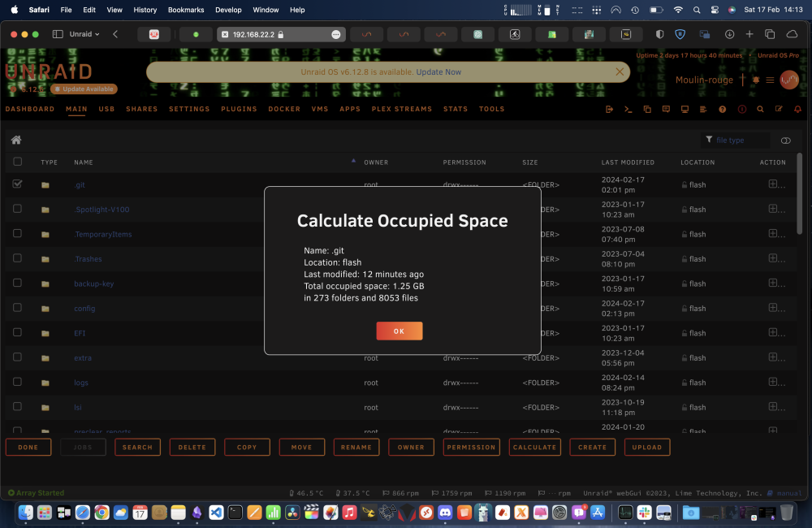Sort by name using the arrow indicator

point(353,161)
